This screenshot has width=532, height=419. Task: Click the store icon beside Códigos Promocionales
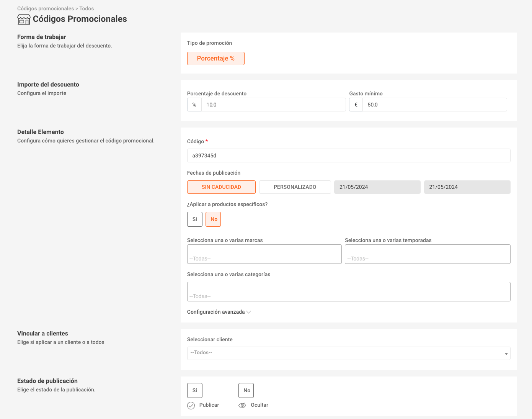24,19
